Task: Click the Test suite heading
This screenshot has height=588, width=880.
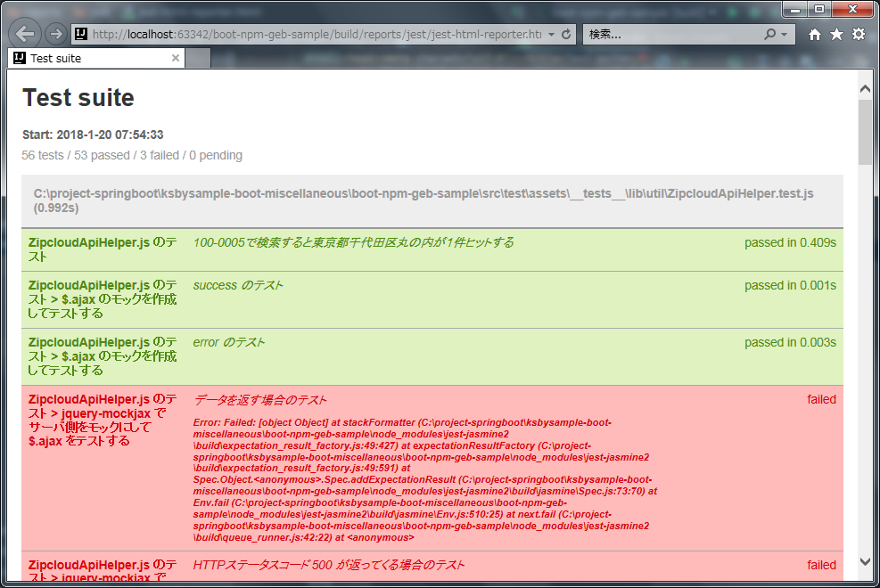Action: click(78, 97)
